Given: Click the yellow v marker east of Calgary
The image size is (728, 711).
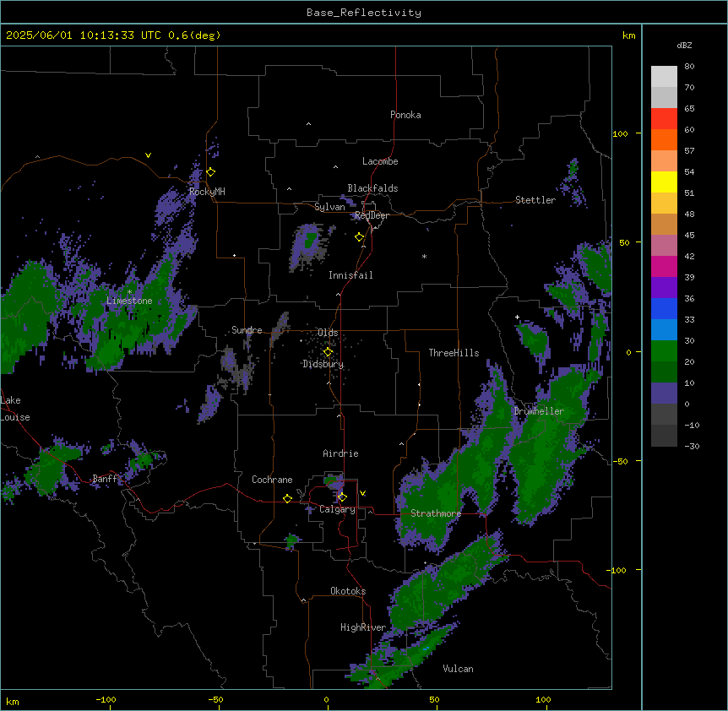Looking at the screenshot, I should point(362,493).
